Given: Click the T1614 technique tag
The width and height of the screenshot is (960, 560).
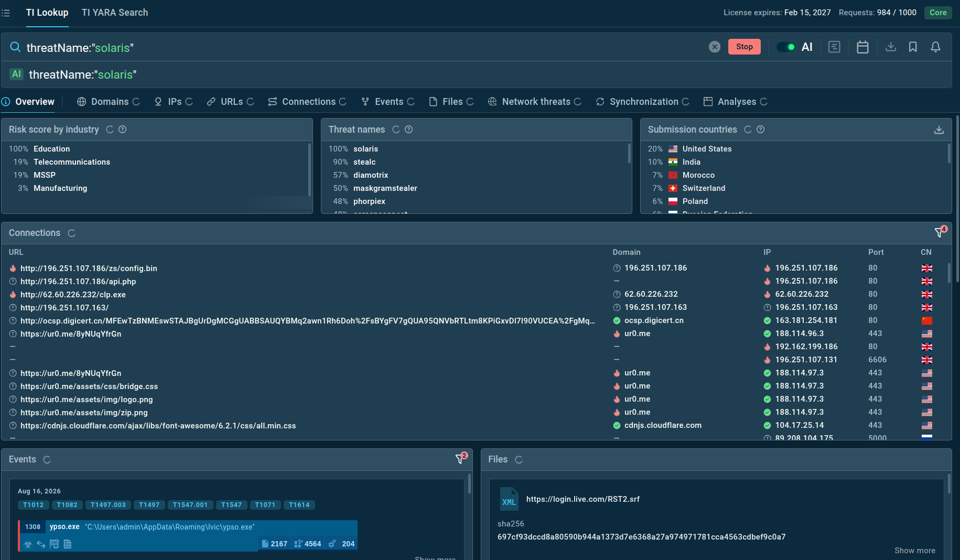Looking at the screenshot, I should pyautogui.click(x=299, y=505).
